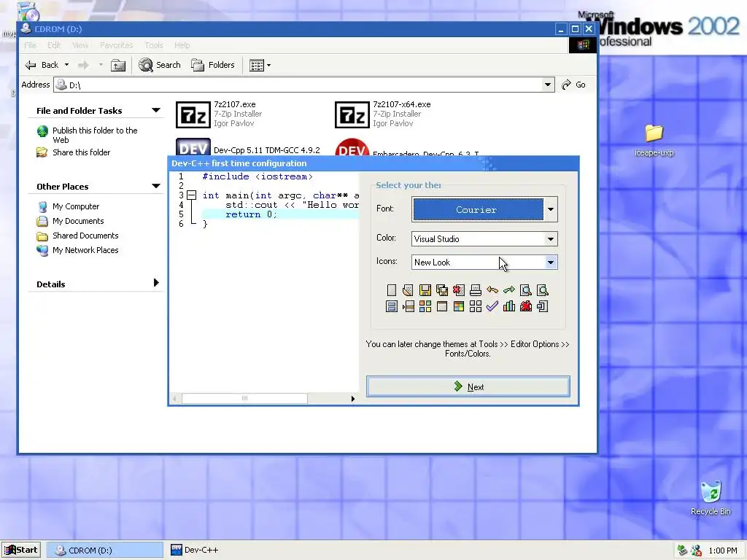Open the Favorites menu in the CDROM window
The image size is (747, 560).
click(x=116, y=45)
